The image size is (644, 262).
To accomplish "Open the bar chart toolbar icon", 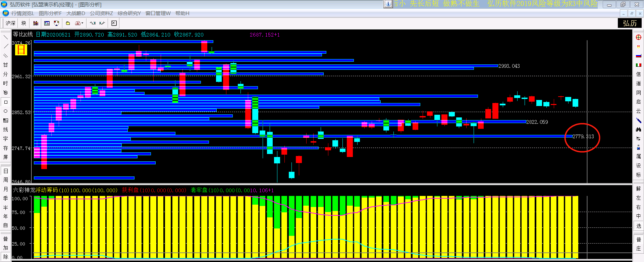I will (36, 23).
